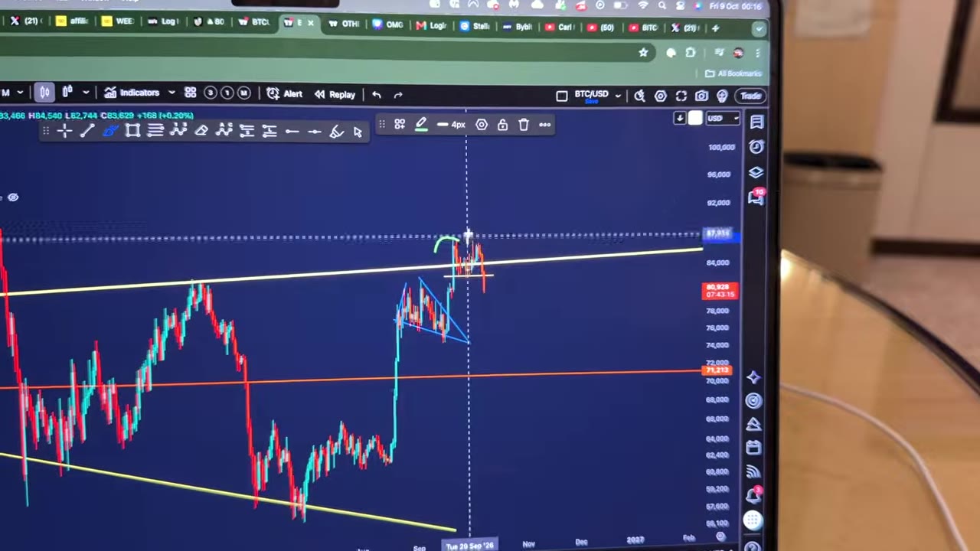Delete the selected drawing with trash icon
Image resolution: width=980 pixels, height=551 pixels.
(524, 125)
